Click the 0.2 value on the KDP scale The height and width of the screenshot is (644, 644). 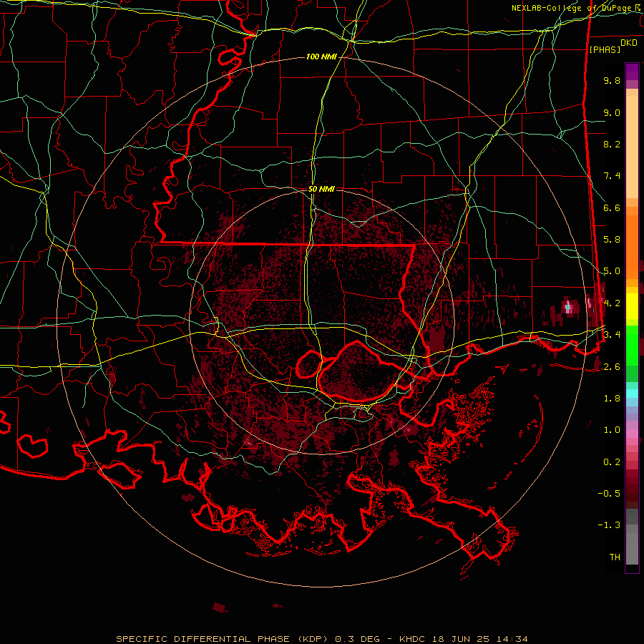pos(612,462)
